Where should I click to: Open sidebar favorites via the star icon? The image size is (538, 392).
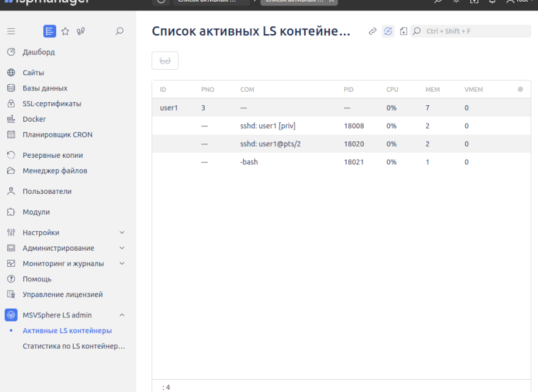(x=65, y=31)
